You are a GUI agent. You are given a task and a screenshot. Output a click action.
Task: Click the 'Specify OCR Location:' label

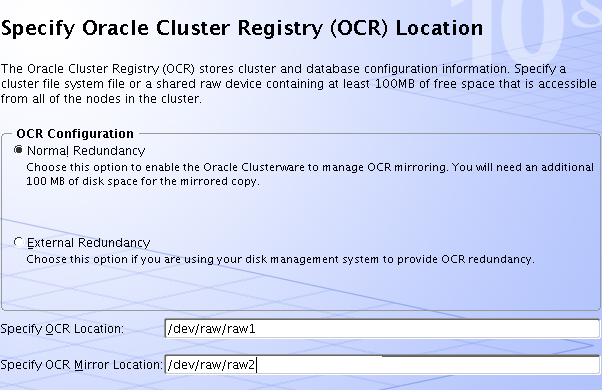[62, 329]
